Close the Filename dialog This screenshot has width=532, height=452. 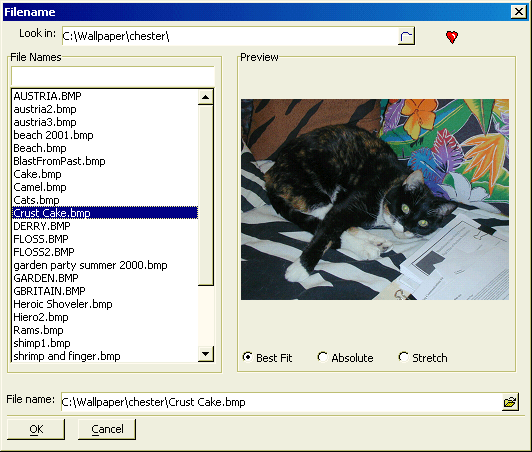coord(519,12)
